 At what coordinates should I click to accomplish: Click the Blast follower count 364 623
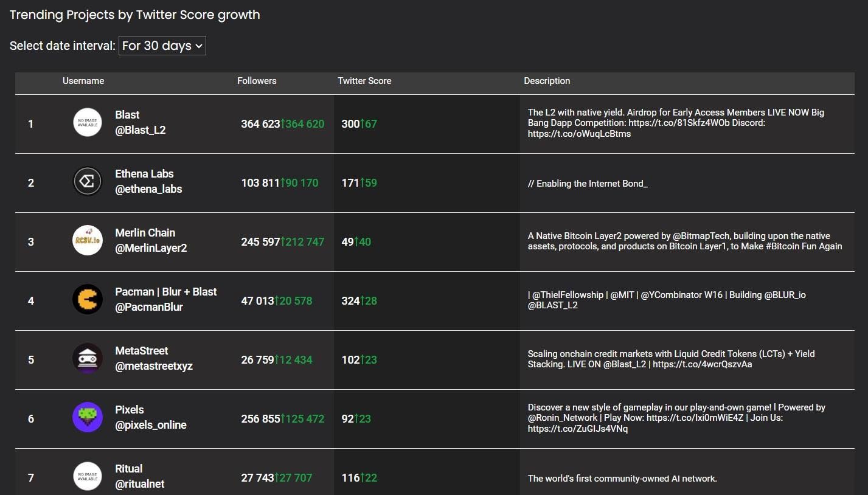click(260, 124)
